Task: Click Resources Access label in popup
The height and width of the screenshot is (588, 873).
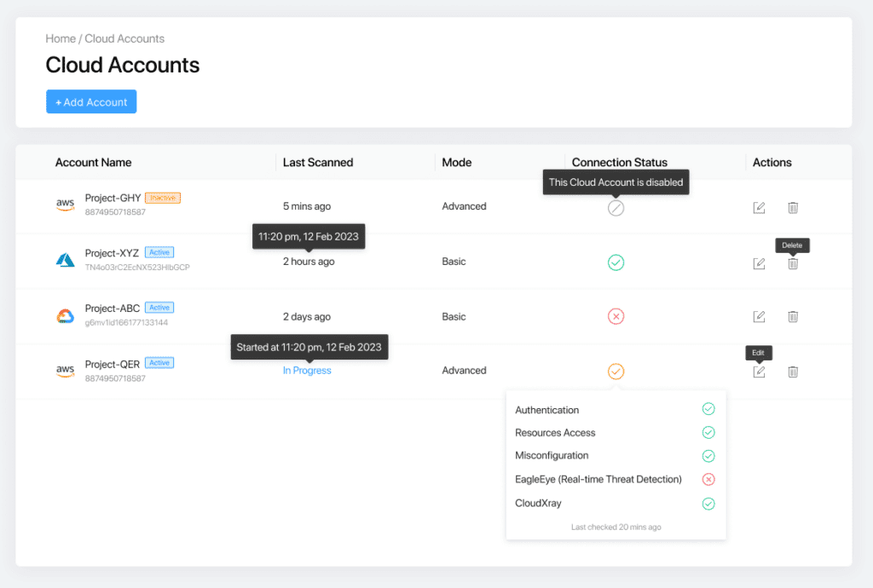Action: click(x=555, y=433)
